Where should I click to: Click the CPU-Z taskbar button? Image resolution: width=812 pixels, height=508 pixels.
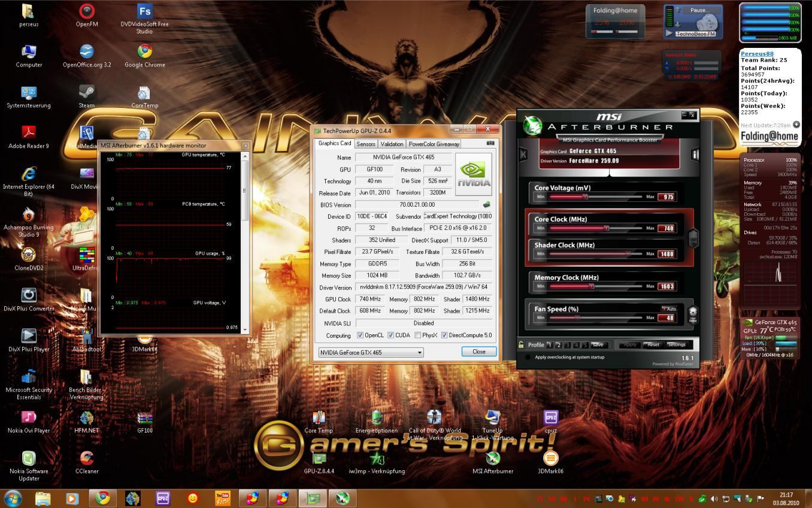162,497
